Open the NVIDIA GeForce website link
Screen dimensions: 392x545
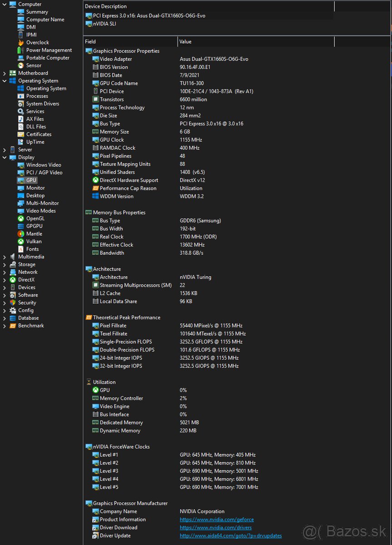click(217, 519)
